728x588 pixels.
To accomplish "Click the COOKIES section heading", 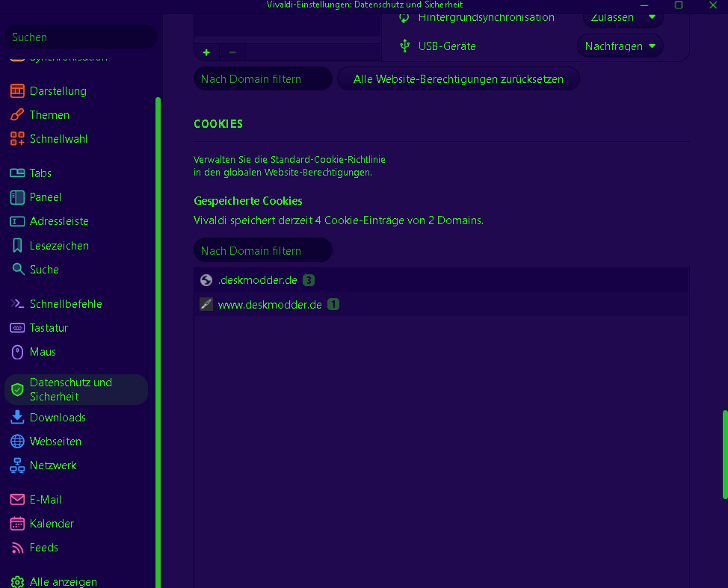I will pyautogui.click(x=218, y=124).
